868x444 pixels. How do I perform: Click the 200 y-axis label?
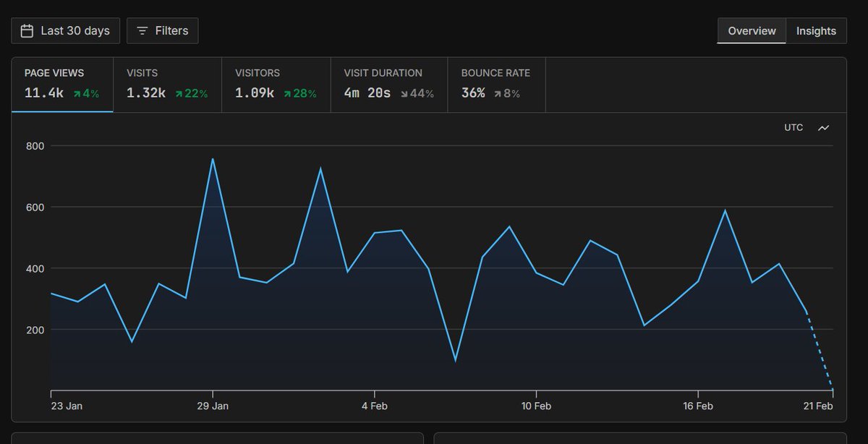point(35,330)
